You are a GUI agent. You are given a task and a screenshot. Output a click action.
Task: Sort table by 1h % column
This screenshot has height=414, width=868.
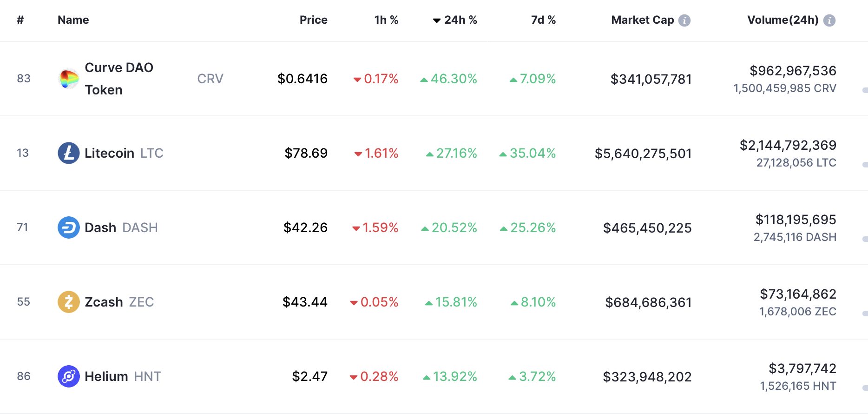(386, 20)
